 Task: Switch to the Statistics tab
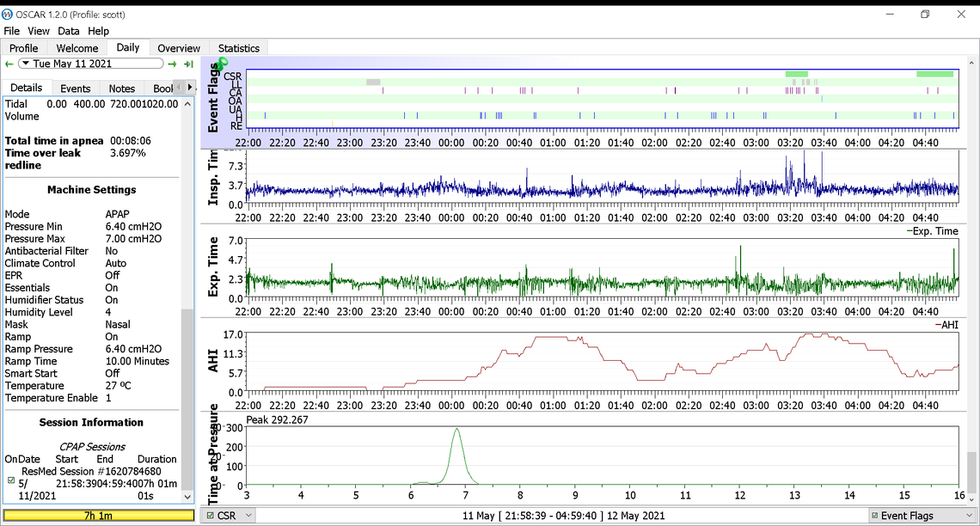point(239,48)
